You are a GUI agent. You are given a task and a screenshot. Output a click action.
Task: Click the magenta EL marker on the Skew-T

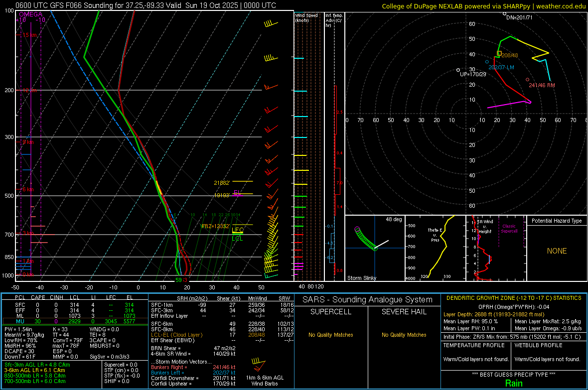[x=237, y=193]
